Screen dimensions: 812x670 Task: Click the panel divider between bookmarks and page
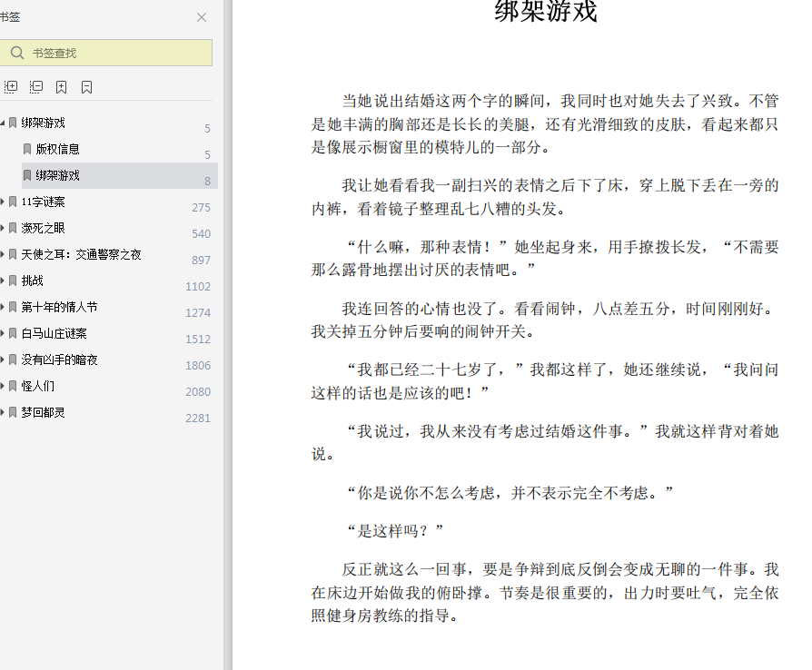228,335
